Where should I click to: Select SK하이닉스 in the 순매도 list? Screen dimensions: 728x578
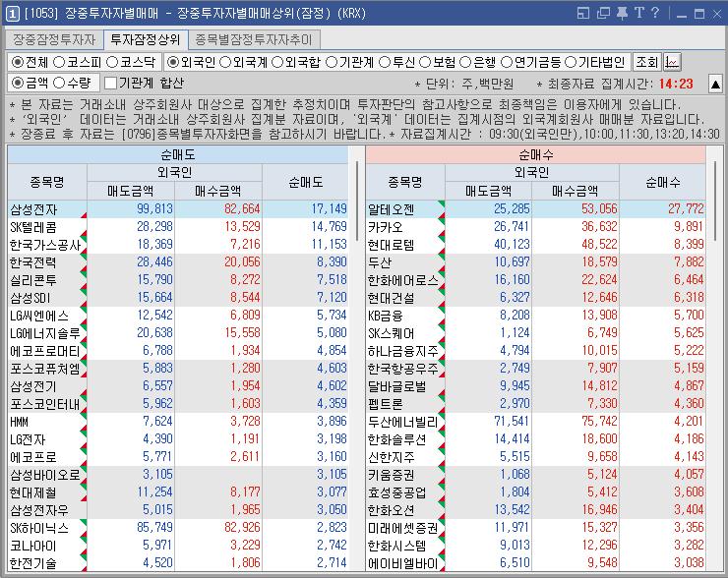click(x=39, y=528)
